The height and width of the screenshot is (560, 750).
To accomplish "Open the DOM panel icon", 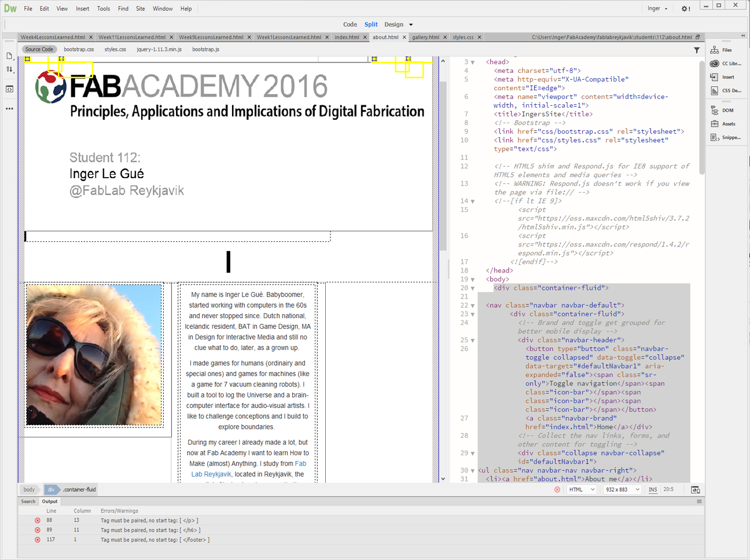I will coord(715,110).
